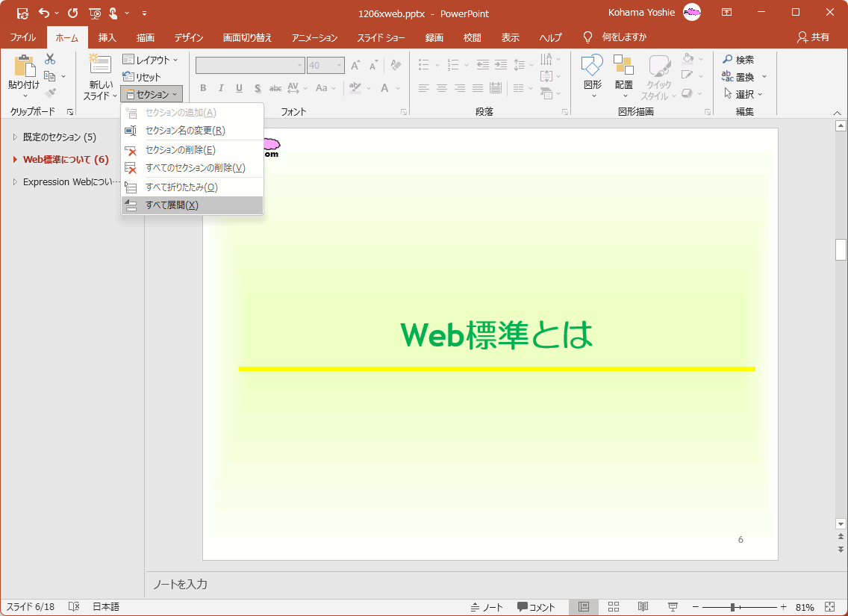Start slideshow from beginning icon
The image size is (848, 616).
tap(95, 13)
